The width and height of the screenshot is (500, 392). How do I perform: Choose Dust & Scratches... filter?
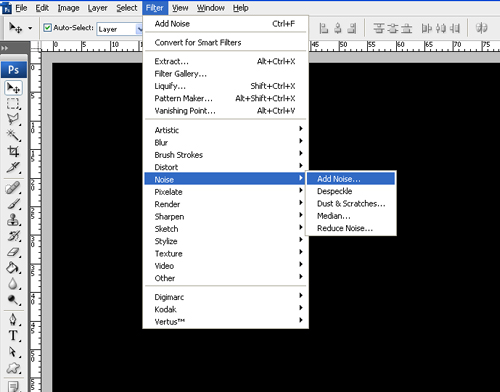[351, 203]
